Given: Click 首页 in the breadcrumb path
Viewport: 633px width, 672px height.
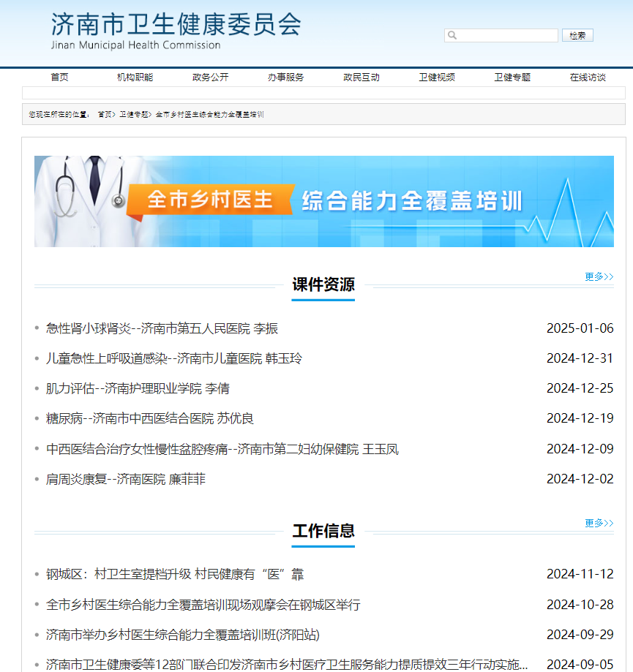Looking at the screenshot, I should click(x=105, y=115).
